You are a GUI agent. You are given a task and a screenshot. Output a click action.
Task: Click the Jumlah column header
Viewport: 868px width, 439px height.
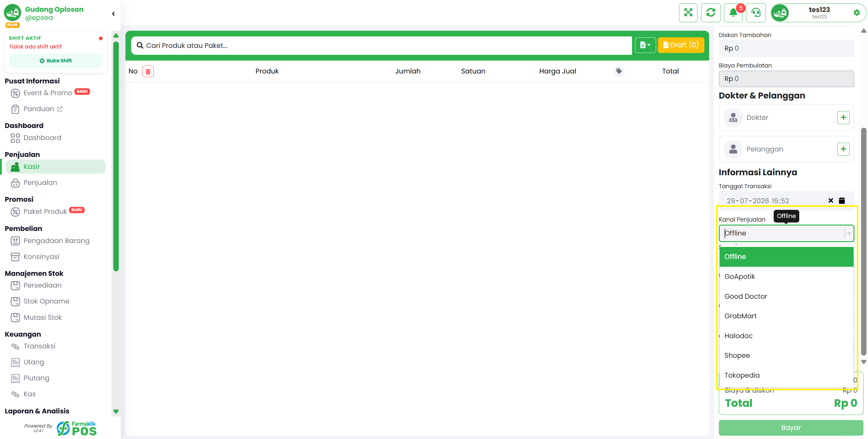click(x=408, y=71)
